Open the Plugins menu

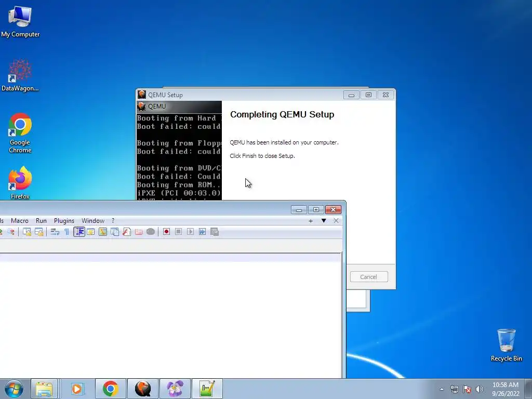click(x=64, y=221)
